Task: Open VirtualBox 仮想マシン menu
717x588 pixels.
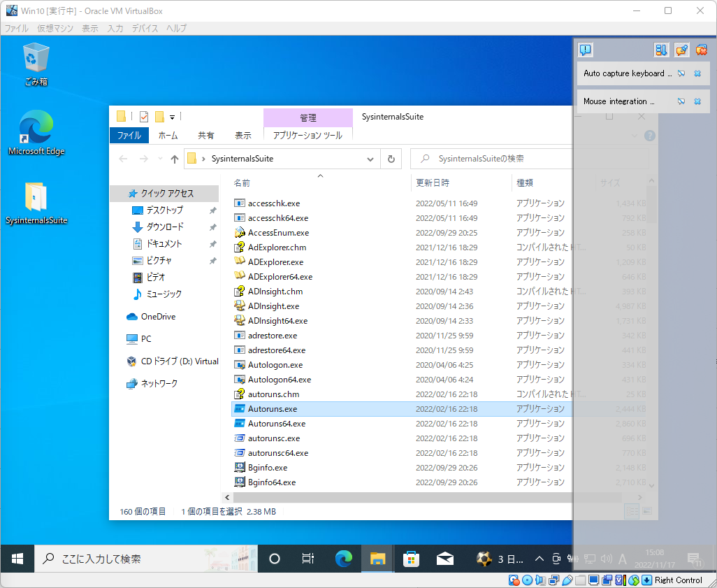Action: (x=55, y=29)
